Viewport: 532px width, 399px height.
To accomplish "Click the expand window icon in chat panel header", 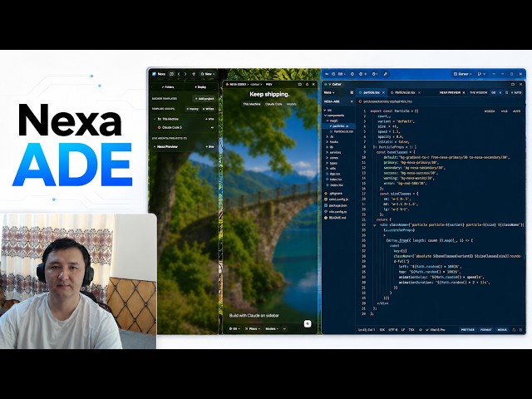I will [x=300, y=85].
